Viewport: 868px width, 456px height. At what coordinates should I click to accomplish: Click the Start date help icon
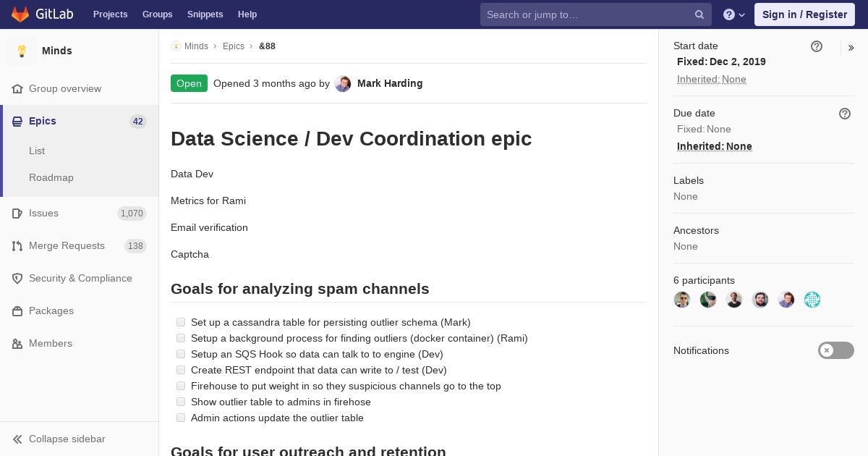point(817,46)
